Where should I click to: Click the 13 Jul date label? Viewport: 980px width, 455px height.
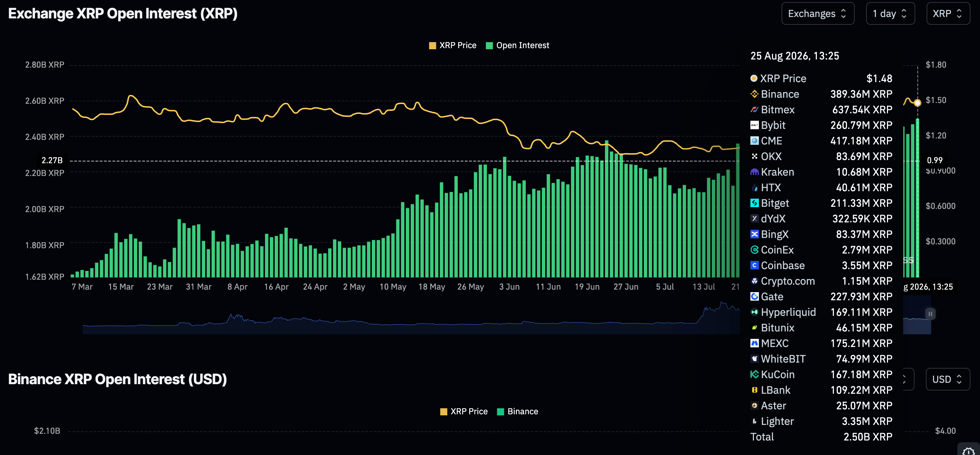703,287
